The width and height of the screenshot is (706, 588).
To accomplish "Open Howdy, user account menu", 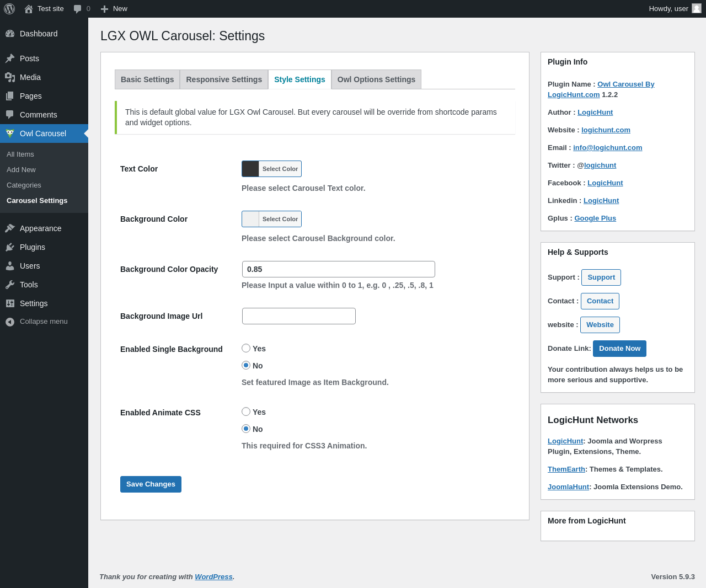I will pyautogui.click(x=675, y=9).
